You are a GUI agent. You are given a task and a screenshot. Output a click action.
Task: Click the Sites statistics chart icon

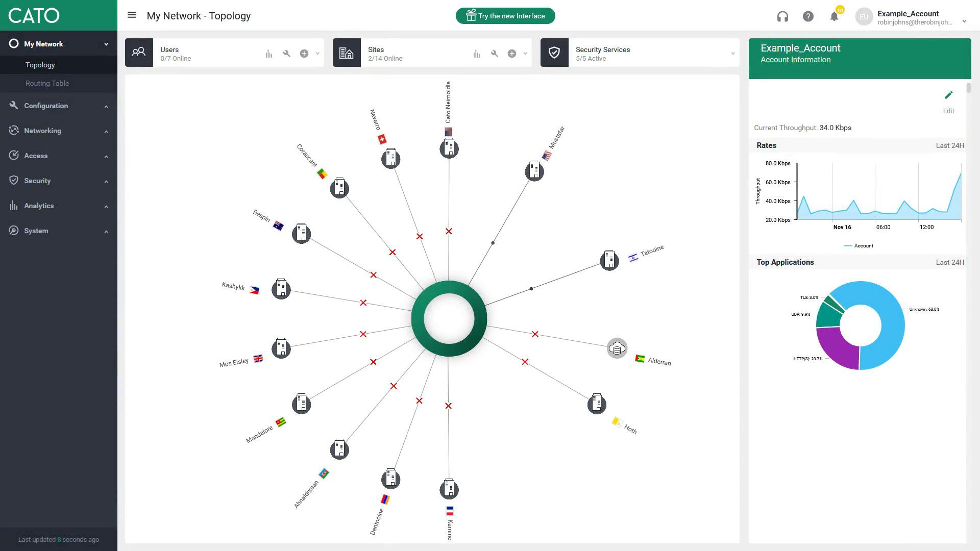coord(476,53)
